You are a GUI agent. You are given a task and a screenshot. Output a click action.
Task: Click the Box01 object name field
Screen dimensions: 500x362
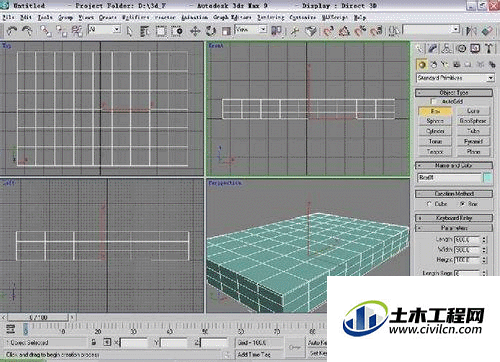[449, 178]
